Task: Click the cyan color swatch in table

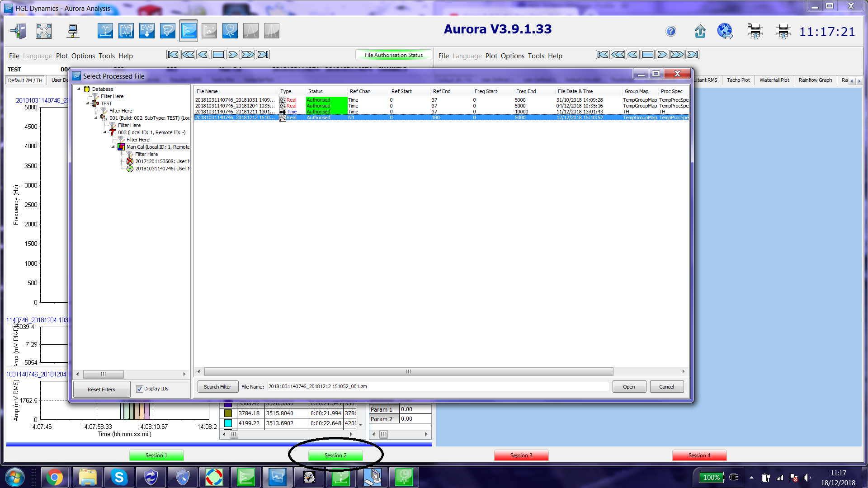Action: tap(228, 423)
